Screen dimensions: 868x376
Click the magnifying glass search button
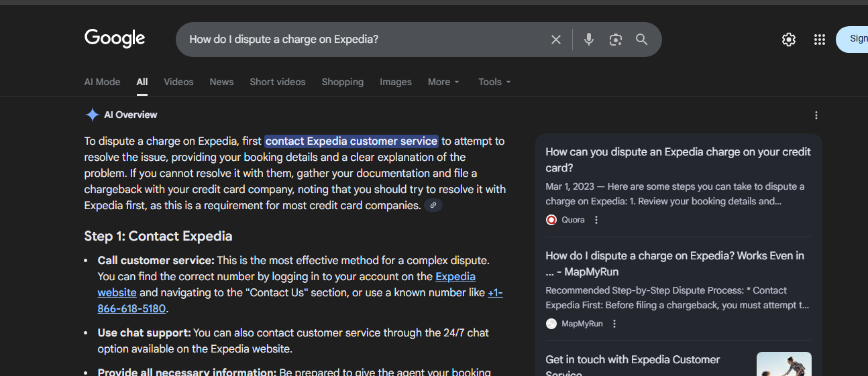(642, 40)
